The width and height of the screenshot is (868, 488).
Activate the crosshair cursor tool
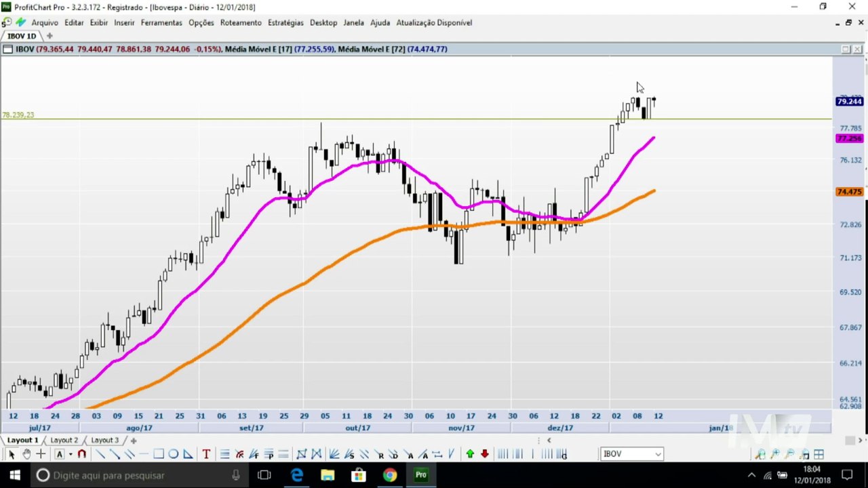41,454
